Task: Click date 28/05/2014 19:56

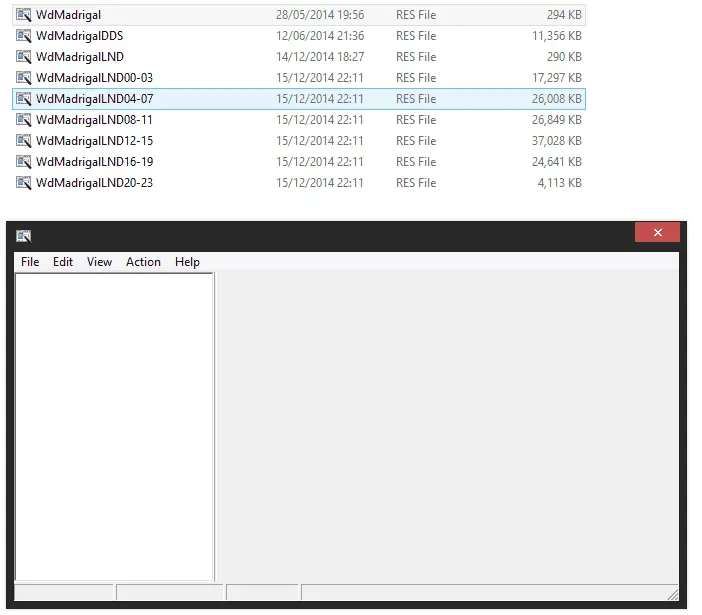Action: [320, 15]
